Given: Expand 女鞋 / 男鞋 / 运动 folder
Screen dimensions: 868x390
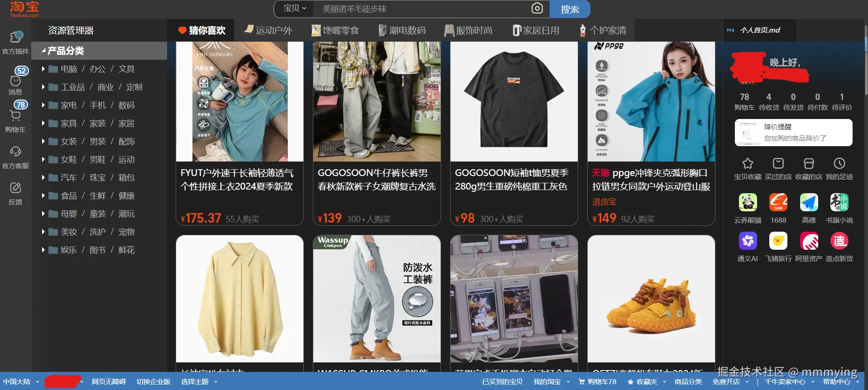Looking at the screenshot, I should coord(43,159).
